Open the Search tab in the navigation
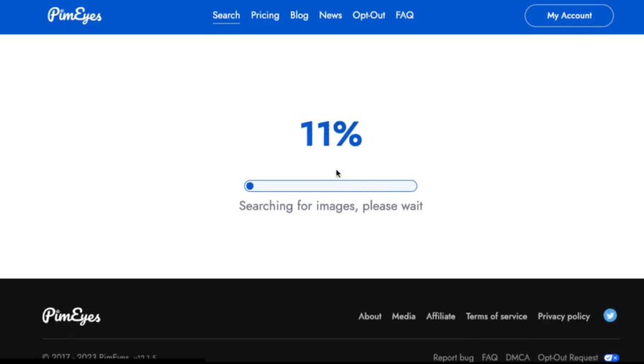This screenshot has height=364, width=644. tap(226, 15)
